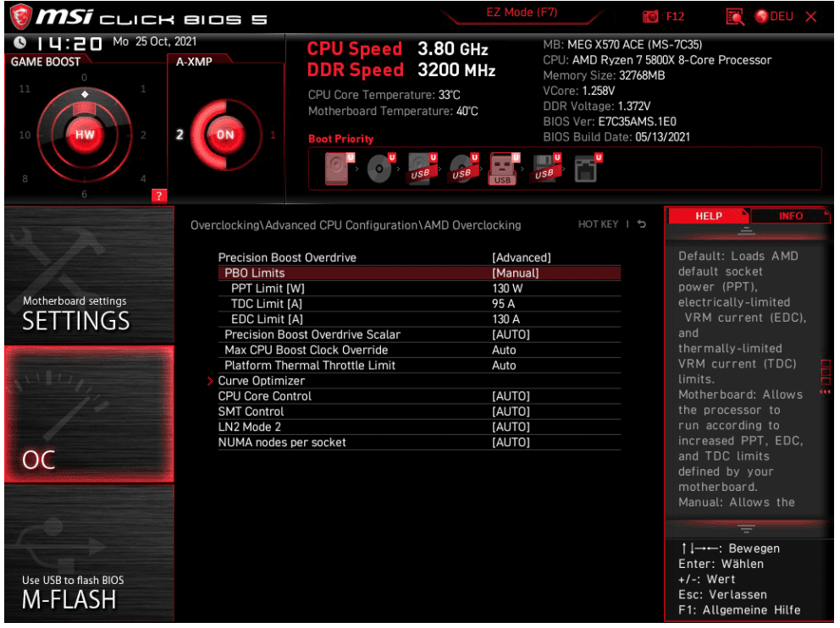Viewport: 840px width, 628px height.
Task: Click the GAME BOOST header label
Action: 46,62
